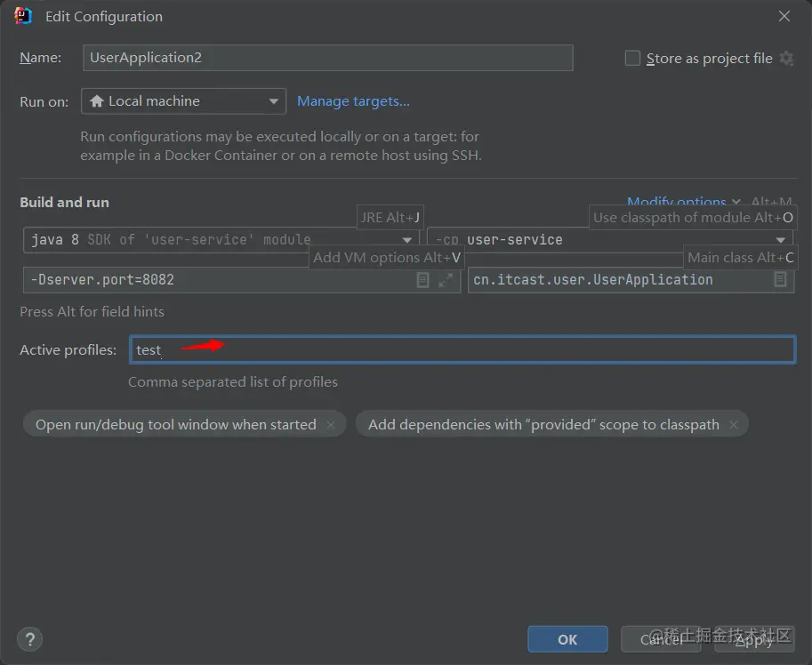Click the Active profiles input field

pos(462,350)
